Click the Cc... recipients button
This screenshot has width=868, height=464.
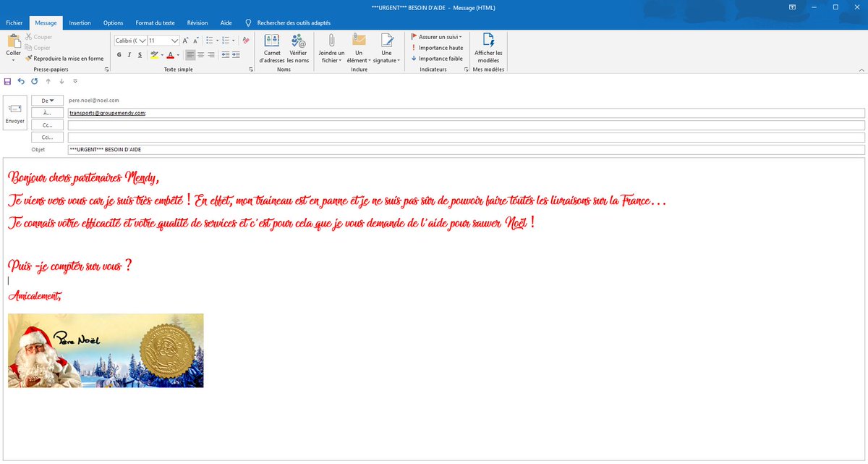47,125
